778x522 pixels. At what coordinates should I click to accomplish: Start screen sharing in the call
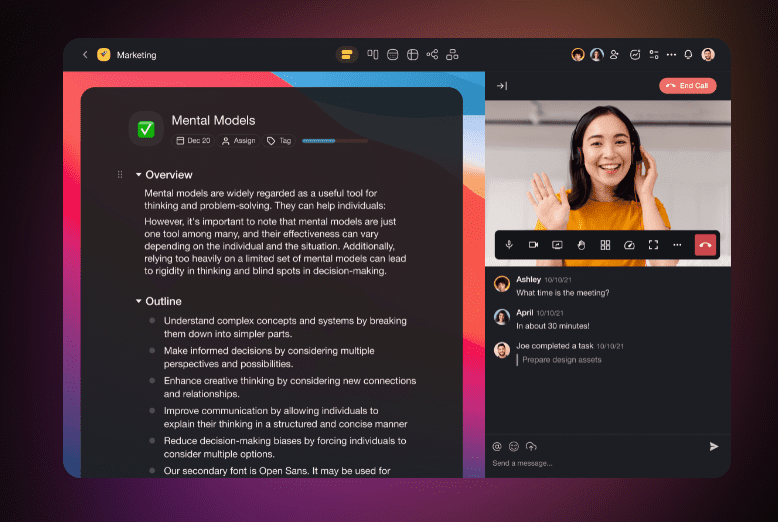point(557,245)
